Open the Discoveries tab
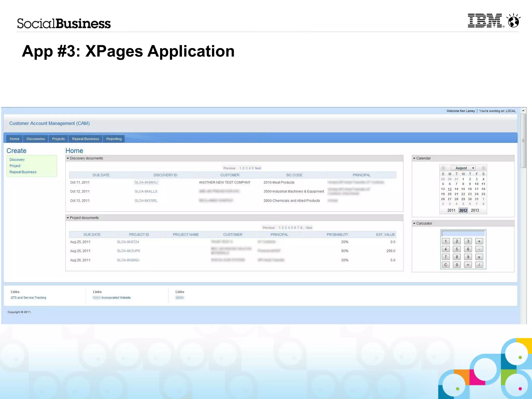Screen dimensions: 532x399 36,139
